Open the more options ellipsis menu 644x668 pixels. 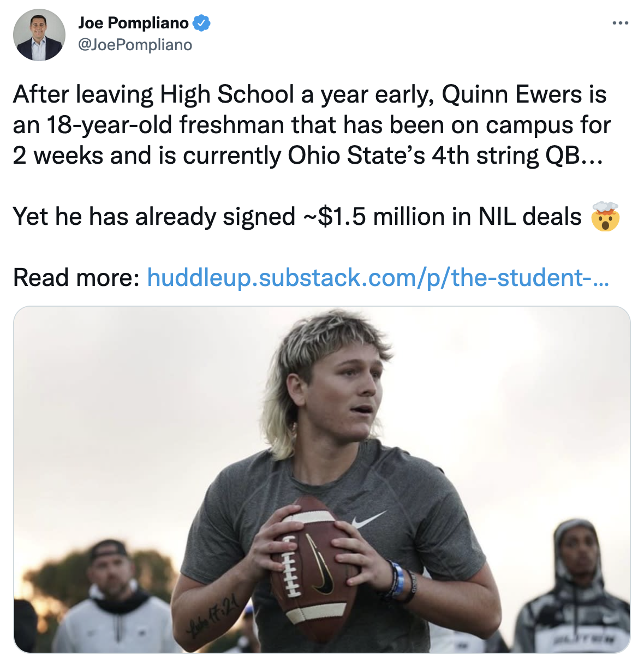pos(620,23)
